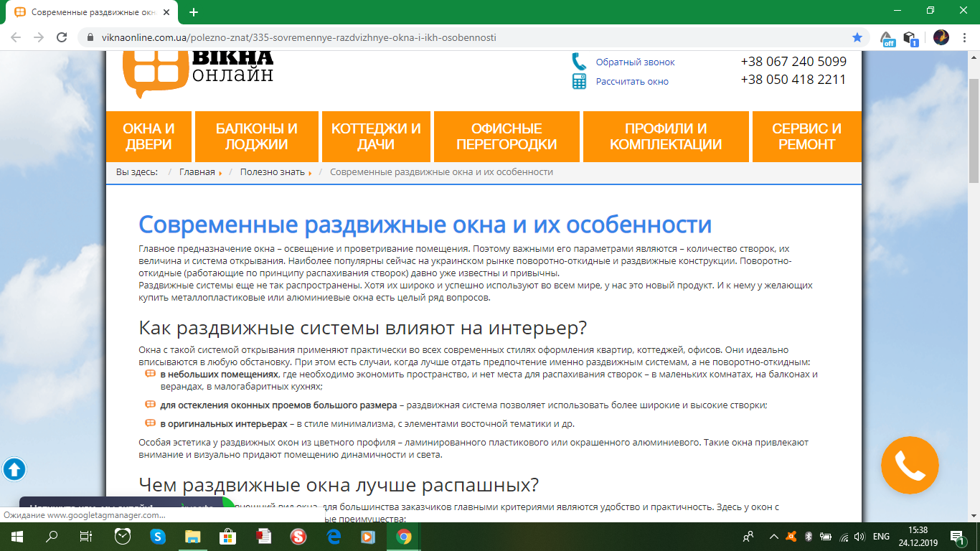This screenshot has height=551, width=980.
Task: Open the БАЛКОНЫ И ЛОДЖИИ menu
Action: pos(257,136)
